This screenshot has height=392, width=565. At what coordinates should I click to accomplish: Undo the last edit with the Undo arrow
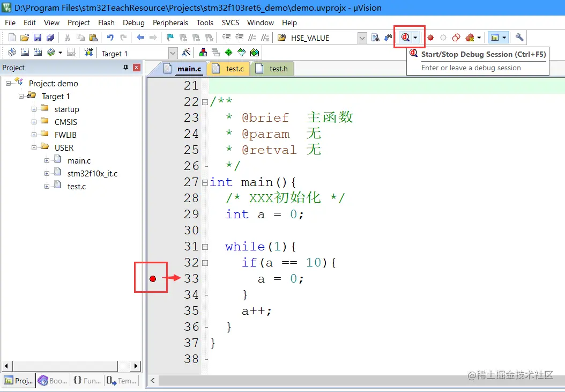(110, 38)
